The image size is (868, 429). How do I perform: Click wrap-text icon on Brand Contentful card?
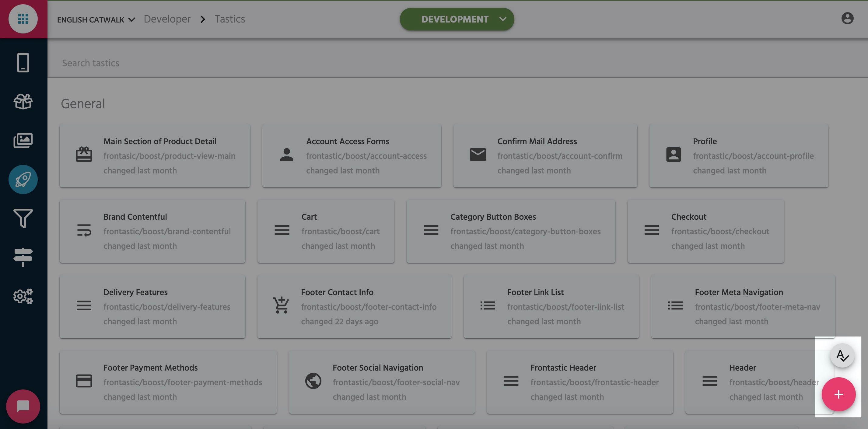[84, 230]
